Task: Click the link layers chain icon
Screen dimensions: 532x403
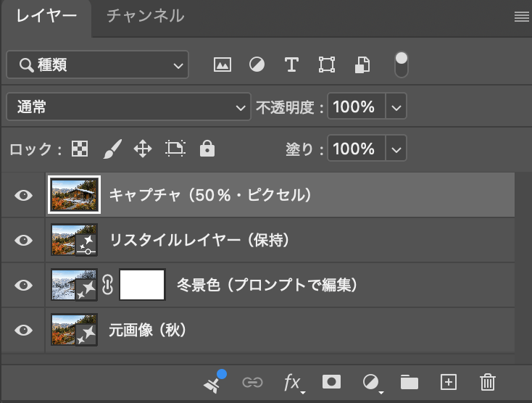Action: tap(252, 383)
